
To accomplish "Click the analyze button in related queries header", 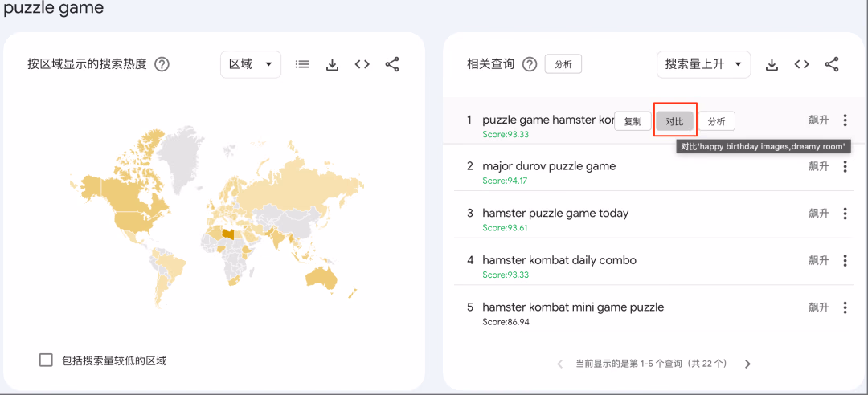I will [563, 65].
